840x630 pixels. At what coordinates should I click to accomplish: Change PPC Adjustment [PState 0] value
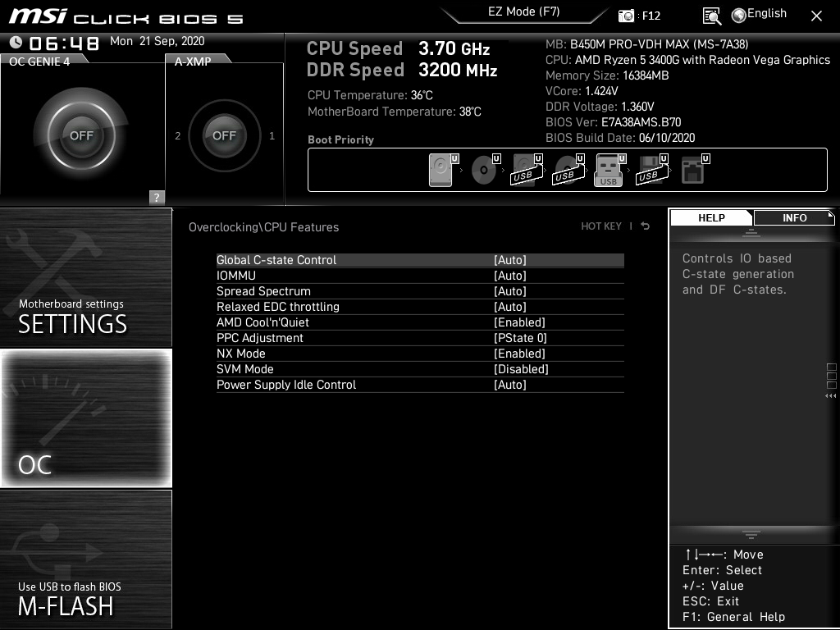coord(520,337)
